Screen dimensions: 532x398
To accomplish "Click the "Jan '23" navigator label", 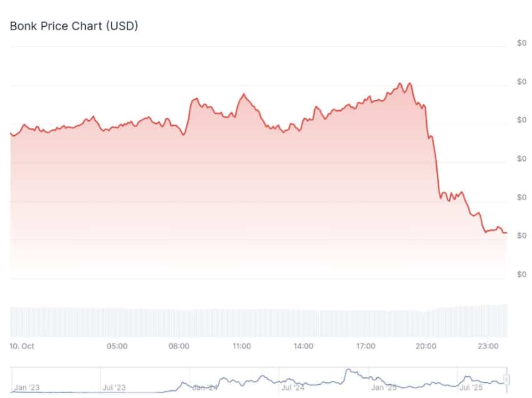I will [28, 387].
